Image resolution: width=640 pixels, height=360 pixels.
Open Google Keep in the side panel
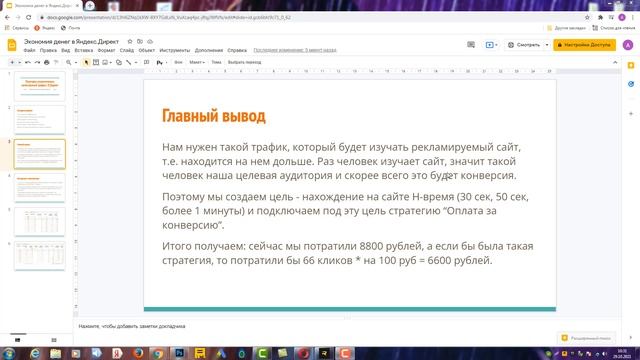(631, 66)
